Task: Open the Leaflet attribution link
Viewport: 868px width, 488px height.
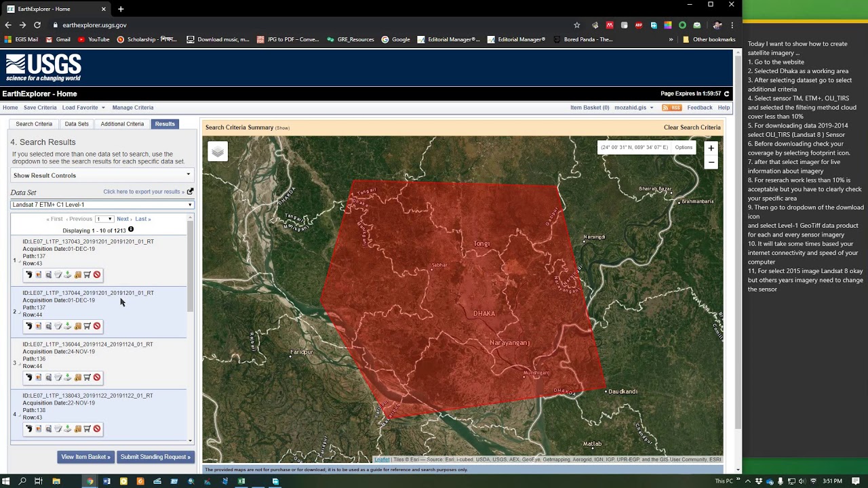Action: coord(382,460)
